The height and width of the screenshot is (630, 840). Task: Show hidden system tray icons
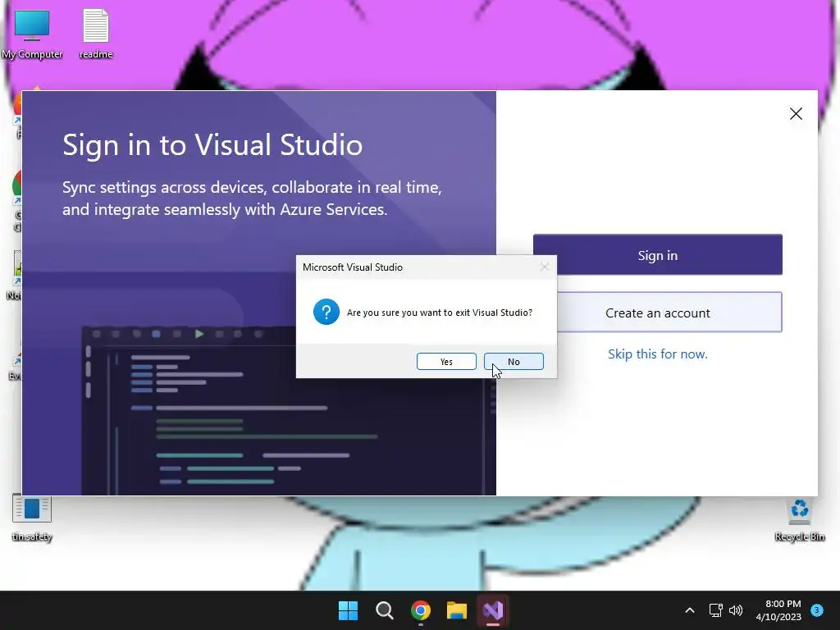pyautogui.click(x=690, y=610)
